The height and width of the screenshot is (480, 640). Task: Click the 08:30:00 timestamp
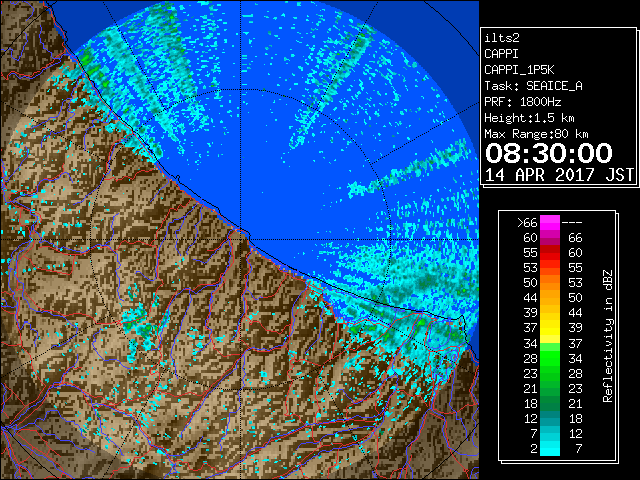pyautogui.click(x=549, y=153)
